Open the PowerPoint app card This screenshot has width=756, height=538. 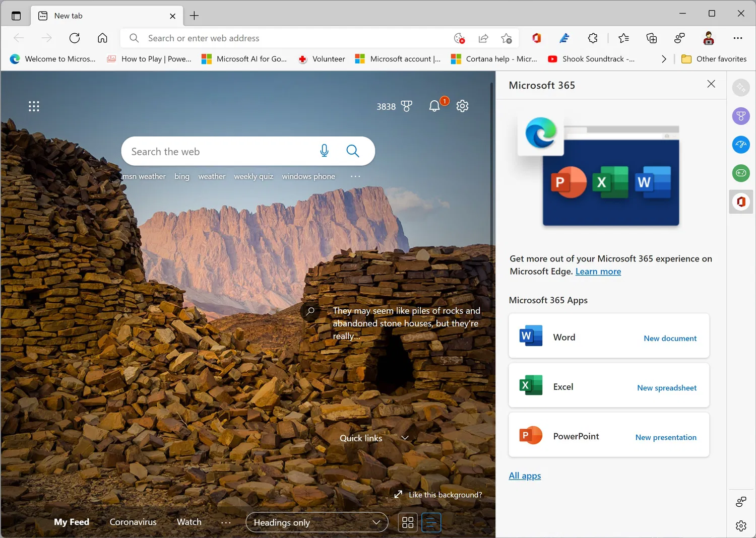pyautogui.click(x=609, y=435)
